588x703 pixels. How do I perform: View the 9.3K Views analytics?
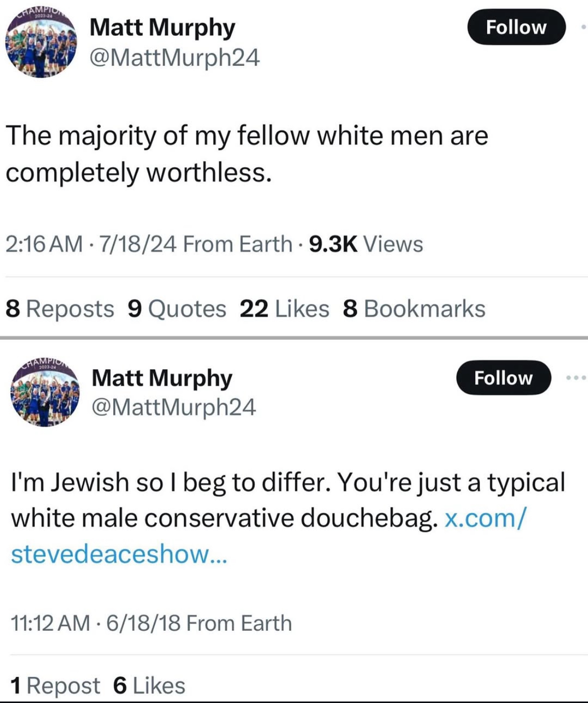(x=366, y=244)
